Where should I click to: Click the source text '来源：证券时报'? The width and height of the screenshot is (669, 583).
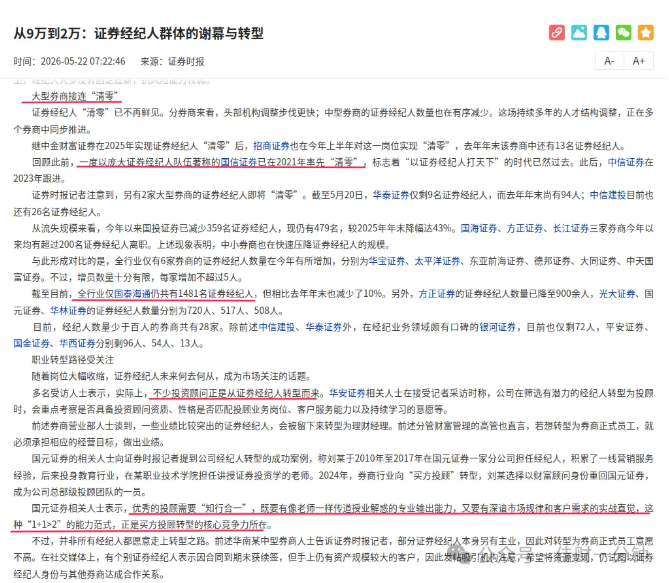coord(172,61)
